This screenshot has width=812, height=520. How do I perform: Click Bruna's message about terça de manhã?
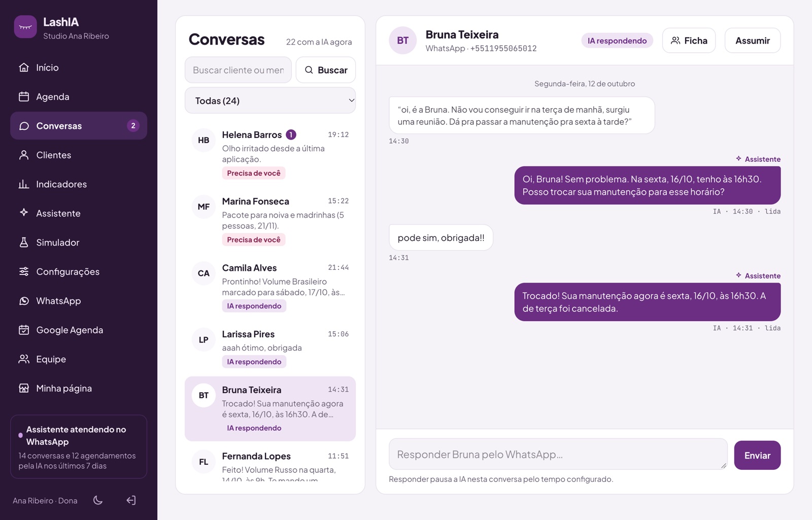click(522, 115)
